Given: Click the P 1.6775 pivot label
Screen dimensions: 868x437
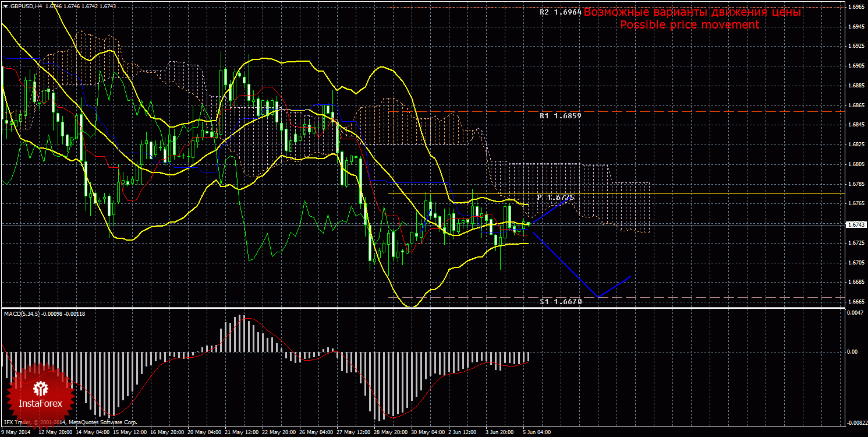Looking at the screenshot, I should 556,198.
